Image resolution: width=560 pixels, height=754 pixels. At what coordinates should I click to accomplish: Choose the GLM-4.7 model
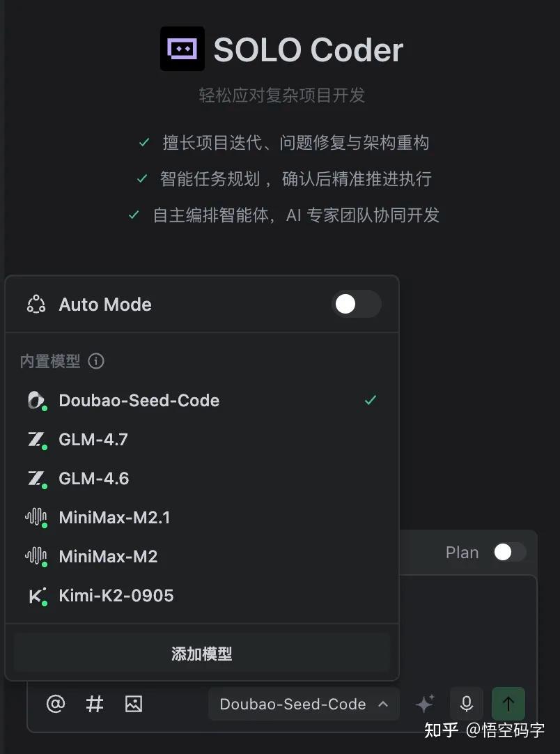[93, 440]
